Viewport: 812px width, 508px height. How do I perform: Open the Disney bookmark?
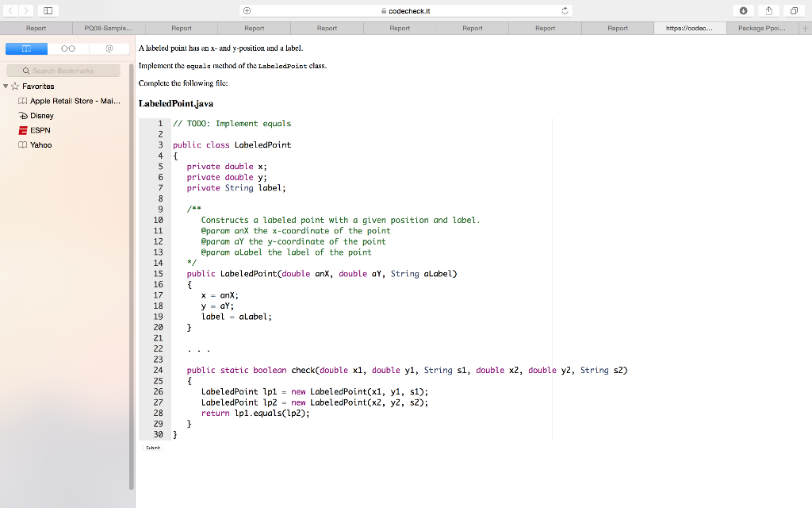[40, 115]
